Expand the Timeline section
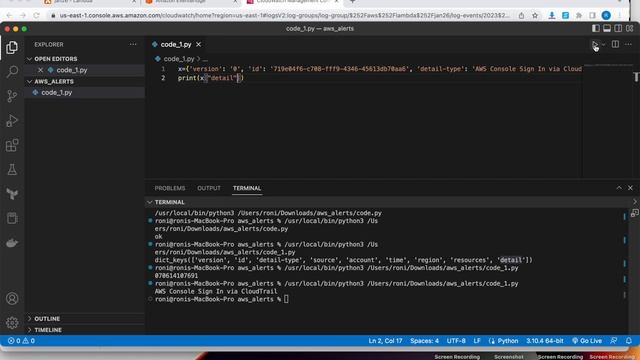 pos(48,330)
